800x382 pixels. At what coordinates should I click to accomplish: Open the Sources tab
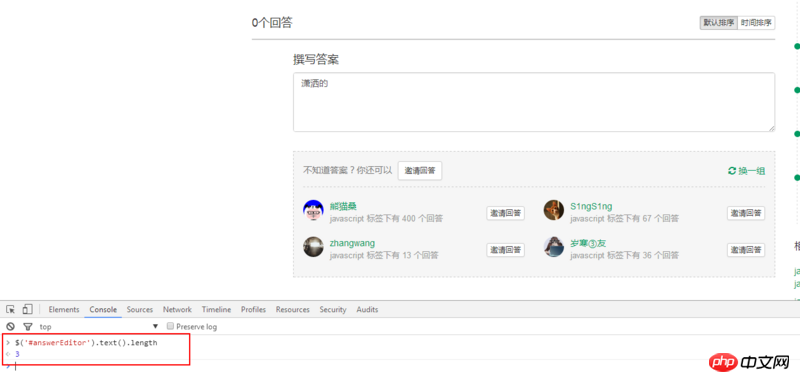click(140, 310)
